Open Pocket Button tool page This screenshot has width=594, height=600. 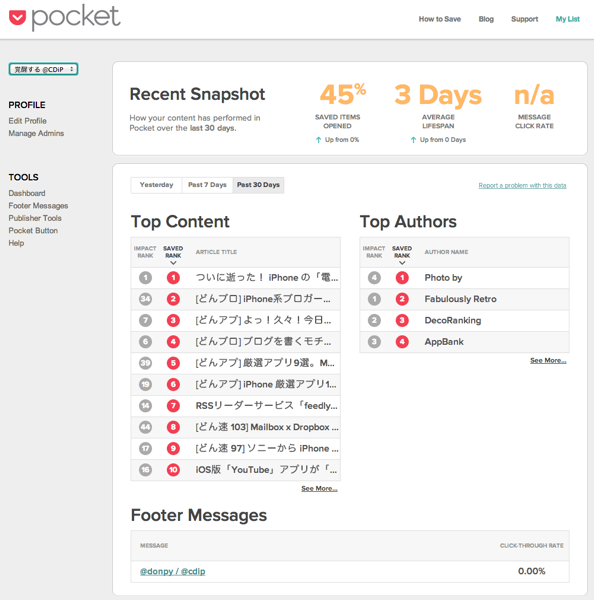(x=33, y=231)
